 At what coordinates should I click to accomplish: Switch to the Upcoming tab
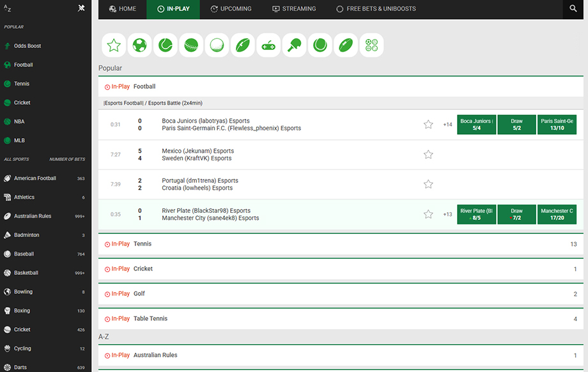coord(231,8)
